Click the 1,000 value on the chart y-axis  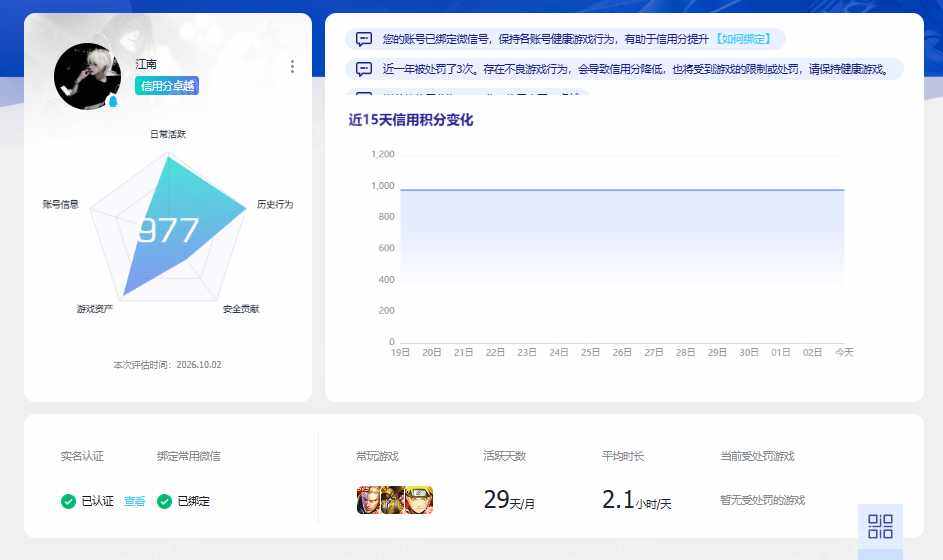click(x=383, y=186)
